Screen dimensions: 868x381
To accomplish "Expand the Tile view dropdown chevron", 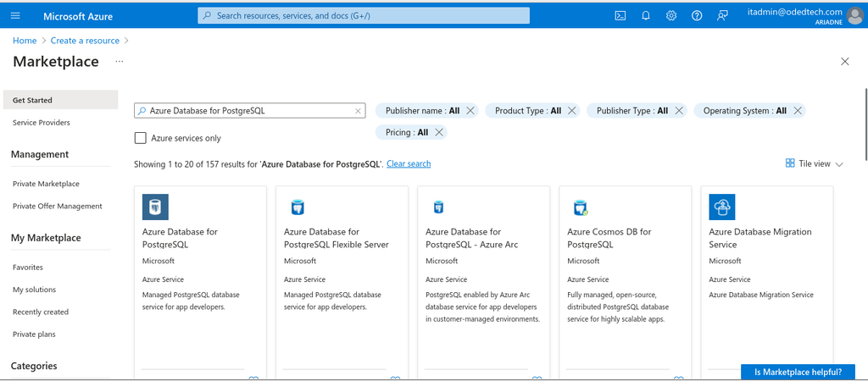I will [x=838, y=164].
